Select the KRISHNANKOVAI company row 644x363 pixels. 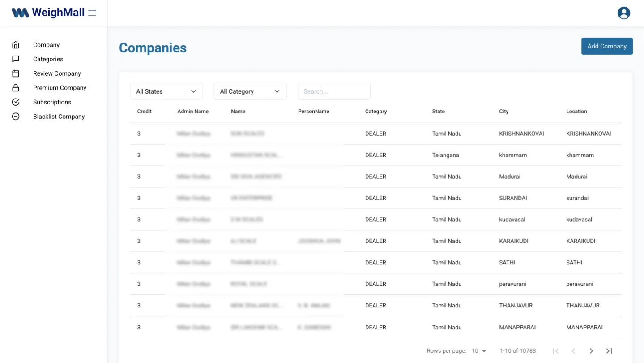coord(375,134)
